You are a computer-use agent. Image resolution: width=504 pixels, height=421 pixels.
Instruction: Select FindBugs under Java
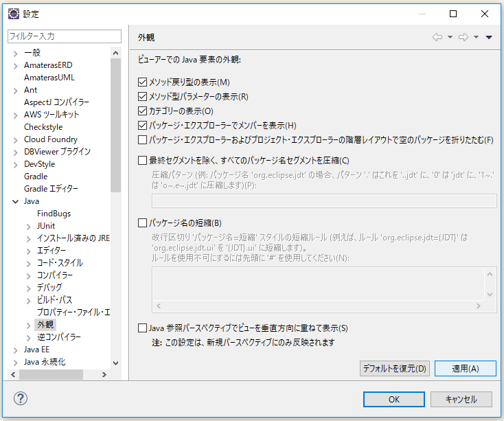54,214
